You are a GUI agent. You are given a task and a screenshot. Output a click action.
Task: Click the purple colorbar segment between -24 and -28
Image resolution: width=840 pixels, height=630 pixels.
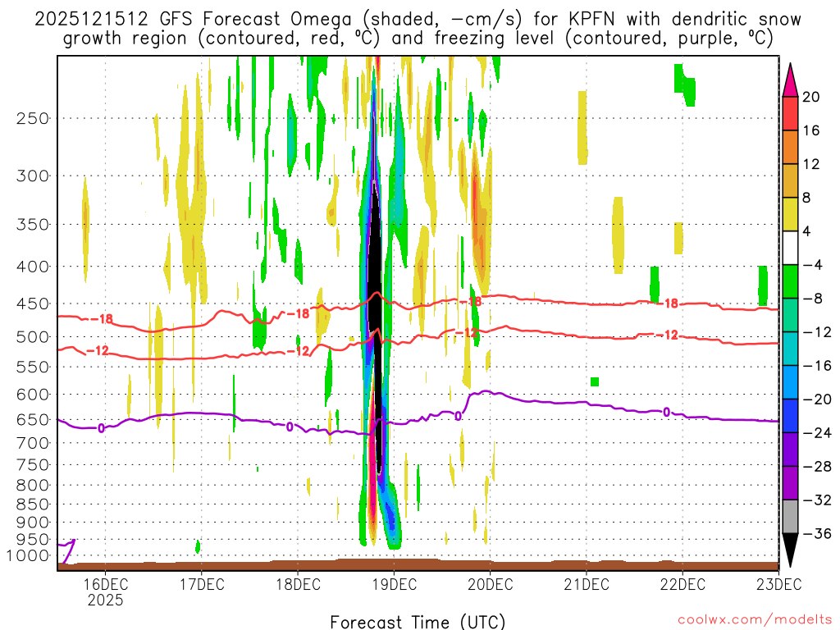[x=790, y=450]
